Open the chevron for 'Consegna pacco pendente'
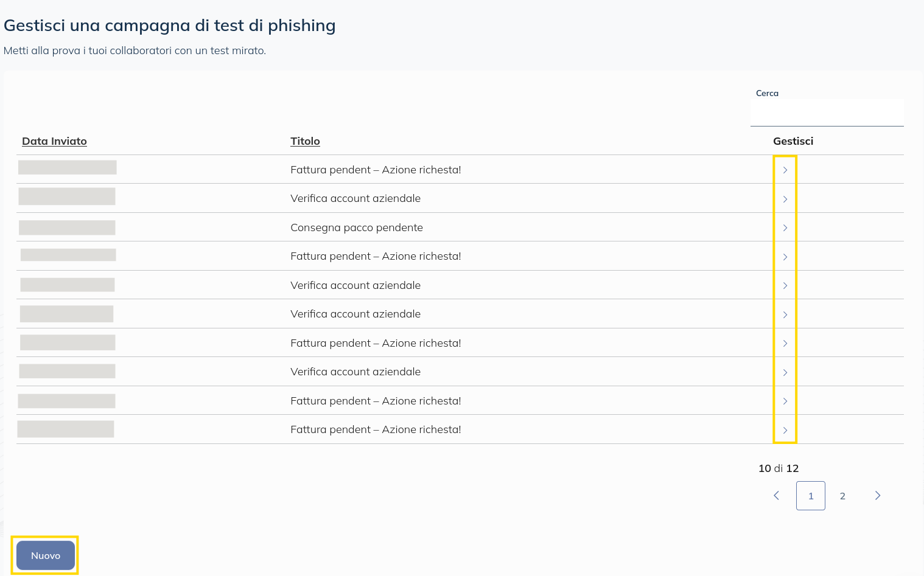The width and height of the screenshot is (924, 576). pos(785,227)
